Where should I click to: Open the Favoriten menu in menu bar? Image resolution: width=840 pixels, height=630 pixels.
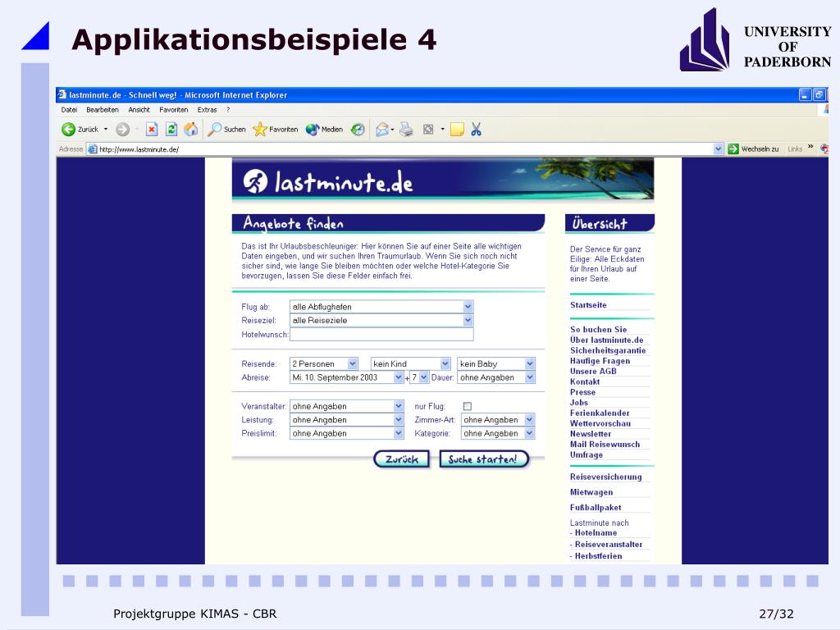(x=174, y=110)
